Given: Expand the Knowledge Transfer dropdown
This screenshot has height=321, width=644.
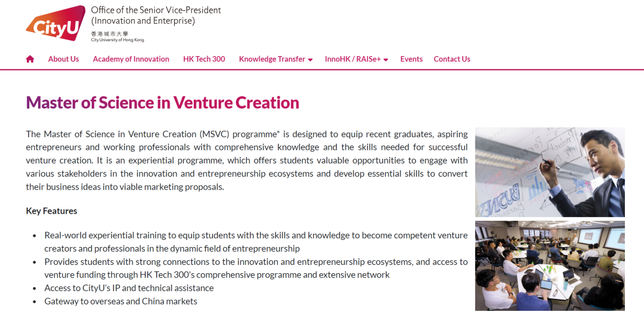Looking at the screenshot, I should tap(275, 59).
